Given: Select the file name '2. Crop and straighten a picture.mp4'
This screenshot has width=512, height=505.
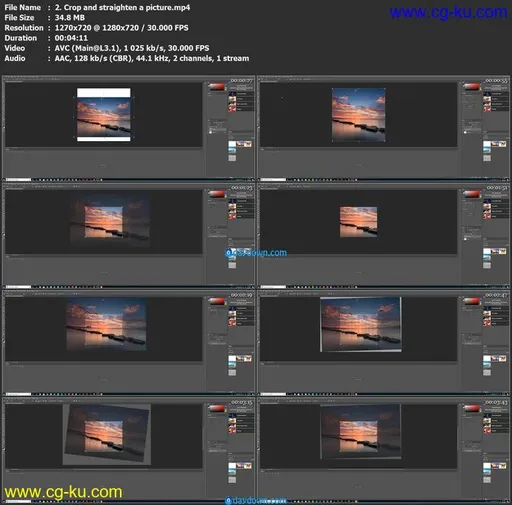Looking at the screenshot, I should [x=122, y=7].
